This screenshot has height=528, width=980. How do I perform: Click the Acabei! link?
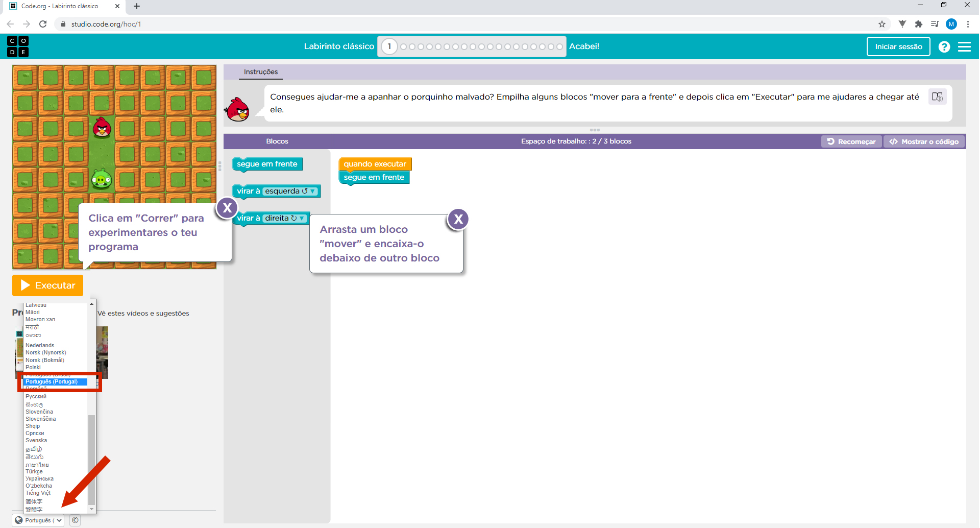584,46
